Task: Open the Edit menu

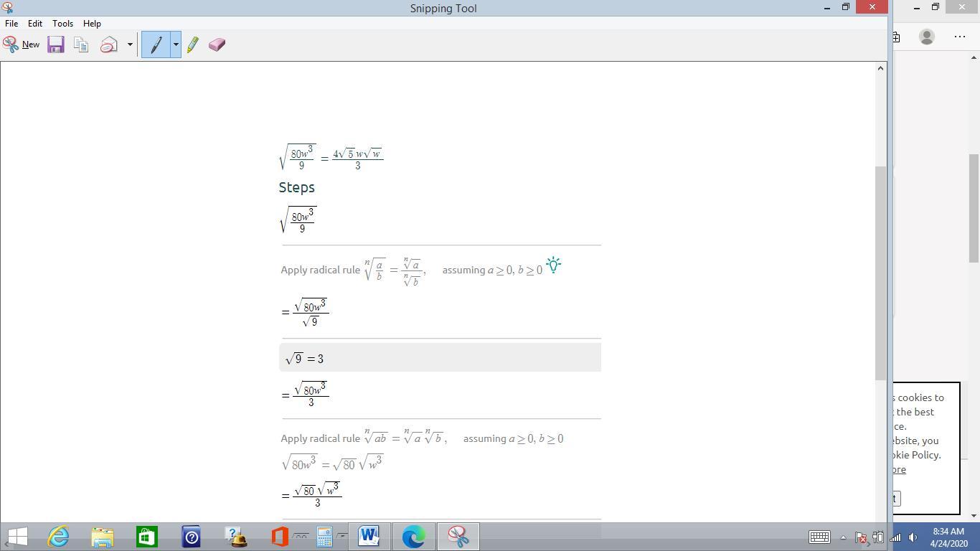Action: point(34,23)
